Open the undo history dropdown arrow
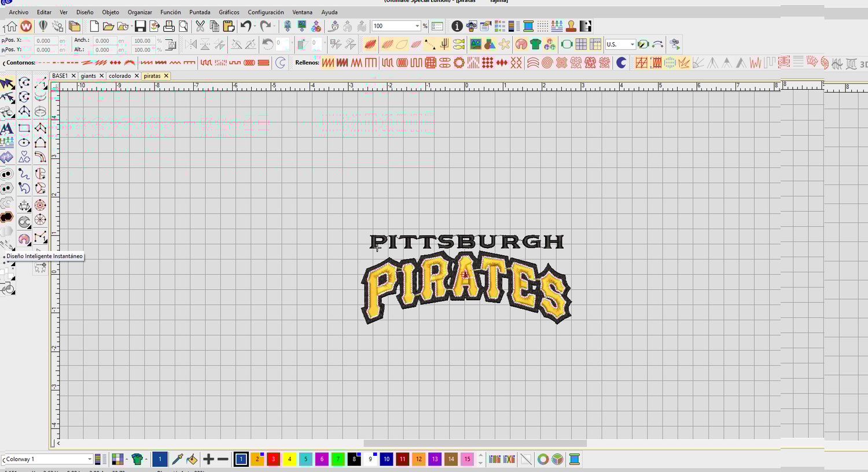 click(x=255, y=26)
